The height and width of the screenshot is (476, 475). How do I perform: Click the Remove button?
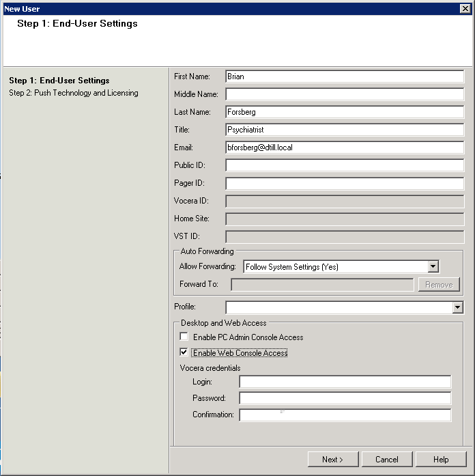point(439,285)
